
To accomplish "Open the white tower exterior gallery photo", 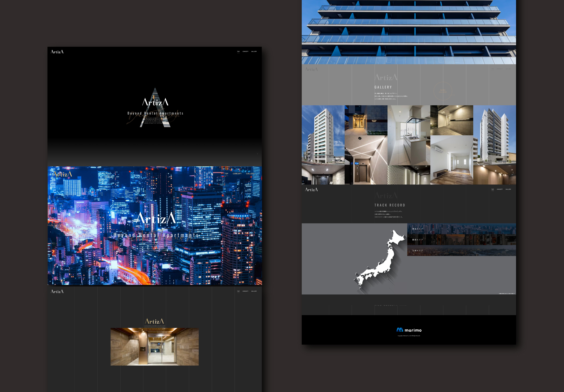I will click(x=323, y=135).
